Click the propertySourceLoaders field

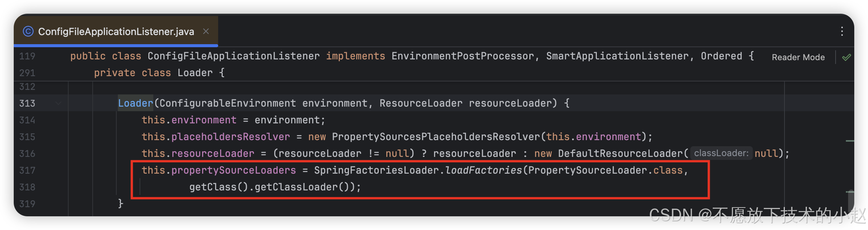tap(233, 170)
